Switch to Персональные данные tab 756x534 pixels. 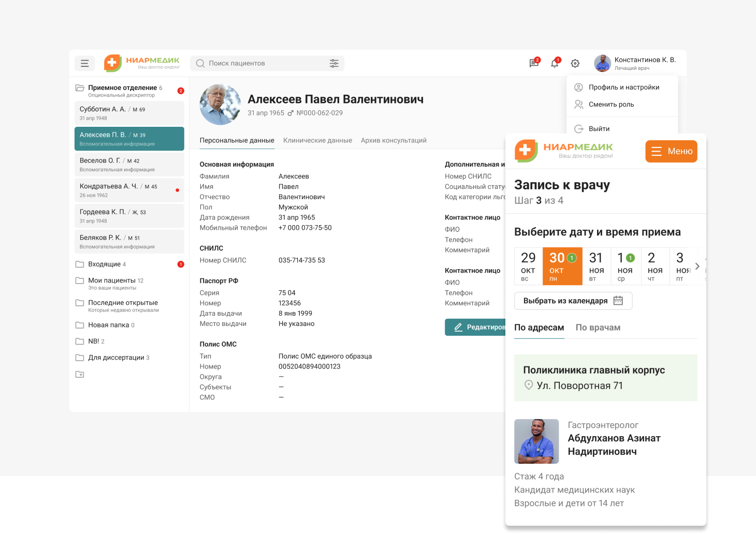point(237,140)
